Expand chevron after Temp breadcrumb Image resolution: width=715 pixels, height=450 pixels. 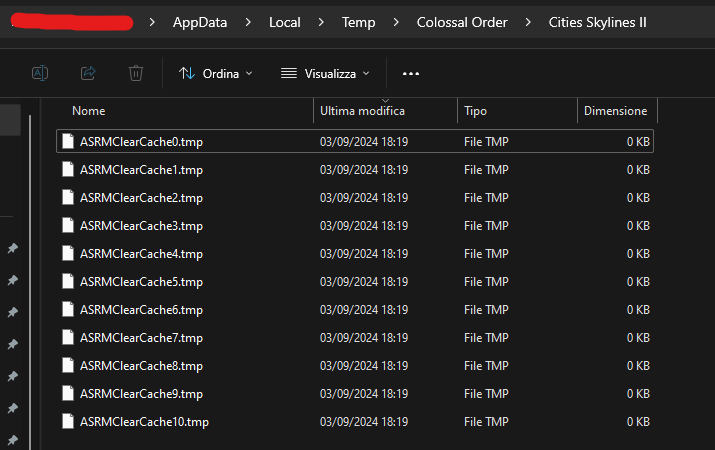396,22
